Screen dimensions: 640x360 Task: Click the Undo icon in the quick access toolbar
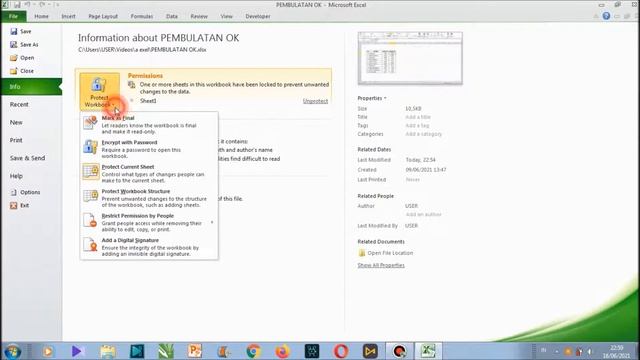(x=28, y=5)
